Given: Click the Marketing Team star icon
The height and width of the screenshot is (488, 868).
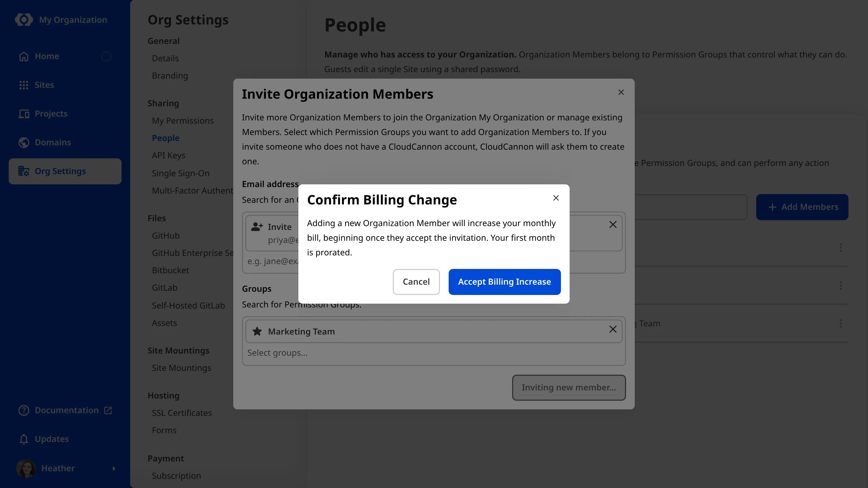Looking at the screenshot, I should click(x=257, y=331).
